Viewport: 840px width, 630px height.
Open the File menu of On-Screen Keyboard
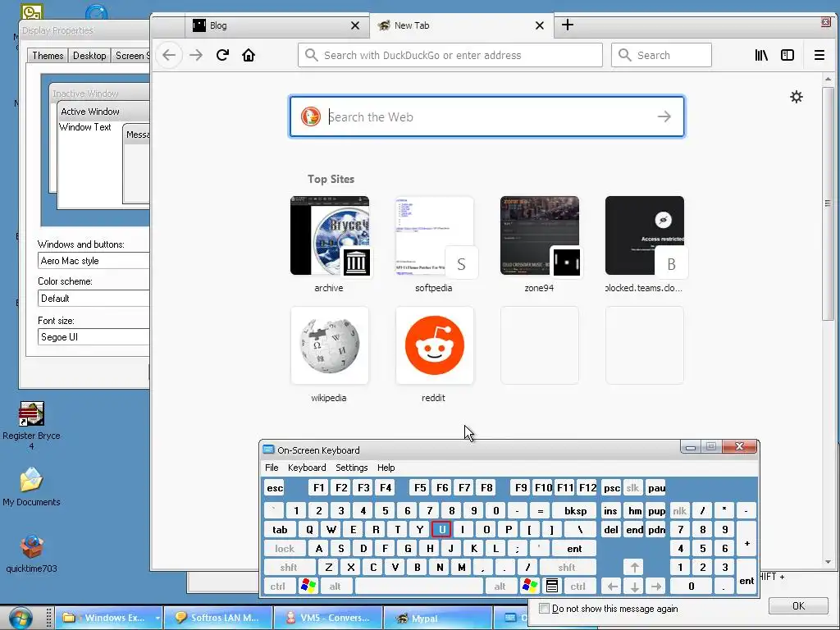coord(272,468)
